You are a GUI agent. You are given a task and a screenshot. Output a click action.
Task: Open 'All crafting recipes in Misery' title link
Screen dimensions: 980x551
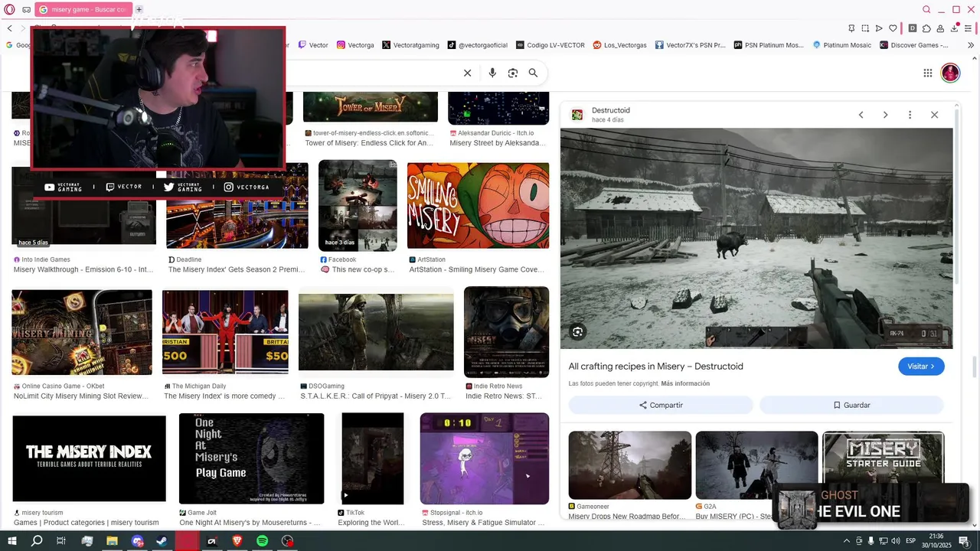[655, 367]
